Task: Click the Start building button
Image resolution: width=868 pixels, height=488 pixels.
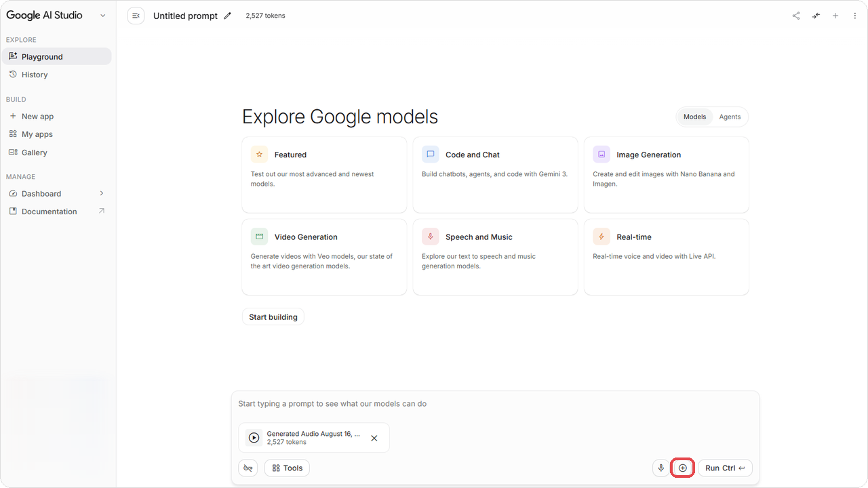Action: coord(273,317)
